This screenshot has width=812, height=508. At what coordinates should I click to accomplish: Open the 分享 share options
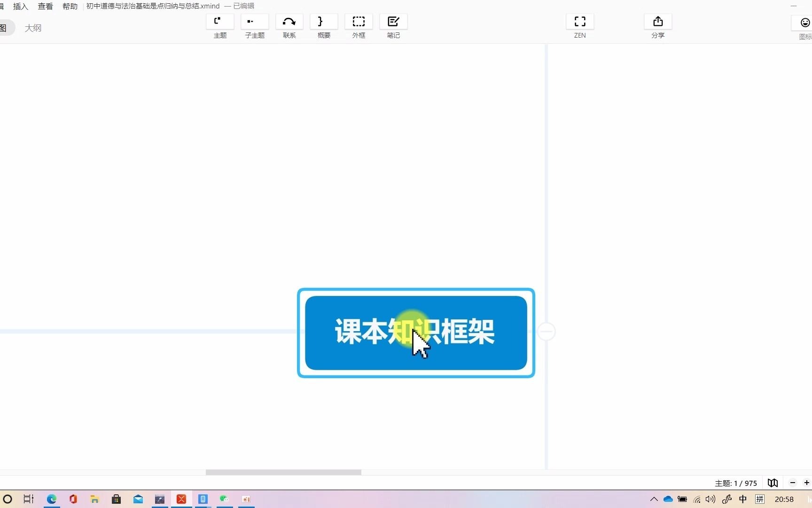[x=658, y=27]
